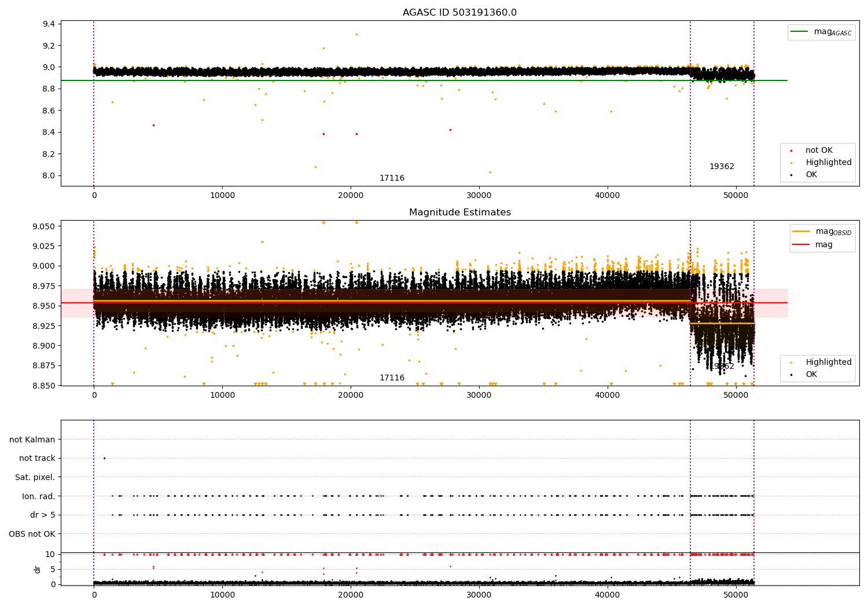Click the 50000 x-tick under the Magnitude Estimates plot
Screen dimensions: 868x608
[736, 395]
